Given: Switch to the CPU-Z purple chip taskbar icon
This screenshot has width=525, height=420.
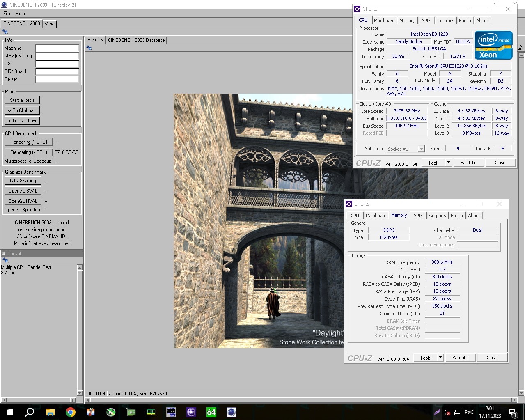Looking at the screenshot, I should pos(191,412).
